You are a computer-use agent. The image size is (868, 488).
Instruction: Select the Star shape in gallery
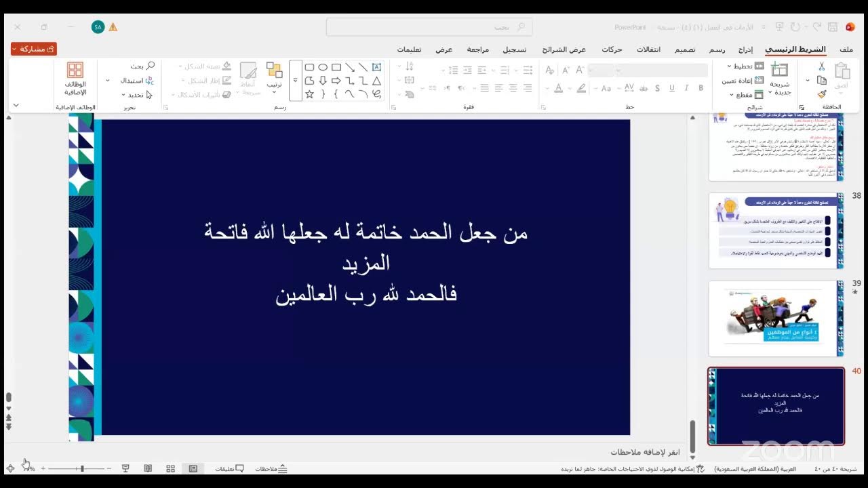pyautogui.click(x=309, y=94)
